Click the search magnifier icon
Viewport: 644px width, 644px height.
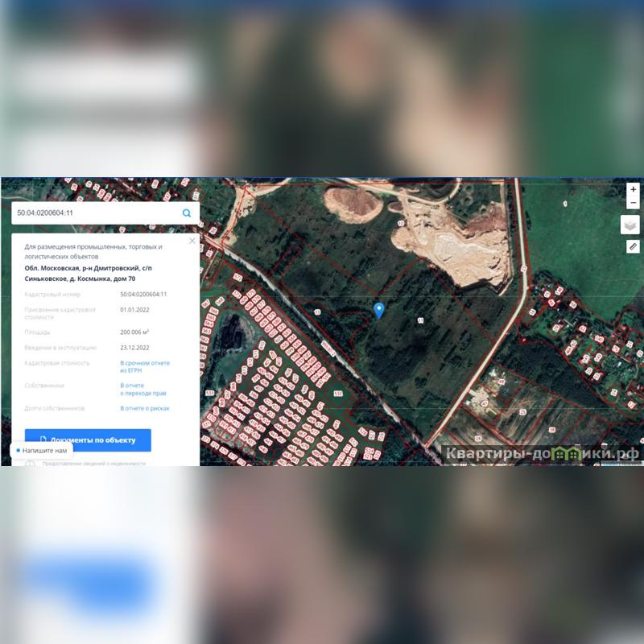coord(187,213)
